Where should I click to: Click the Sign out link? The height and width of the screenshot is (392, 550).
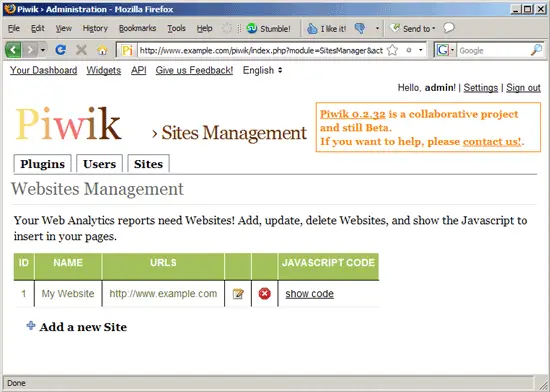[523, 88]
